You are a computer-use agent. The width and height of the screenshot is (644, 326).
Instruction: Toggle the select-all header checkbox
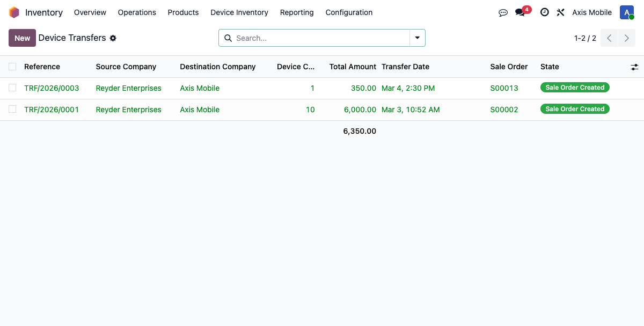pyautogui.click(x=12, y=67)
